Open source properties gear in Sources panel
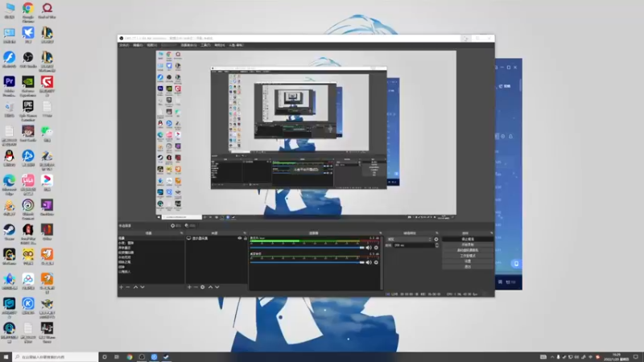 tap(203, 287)
